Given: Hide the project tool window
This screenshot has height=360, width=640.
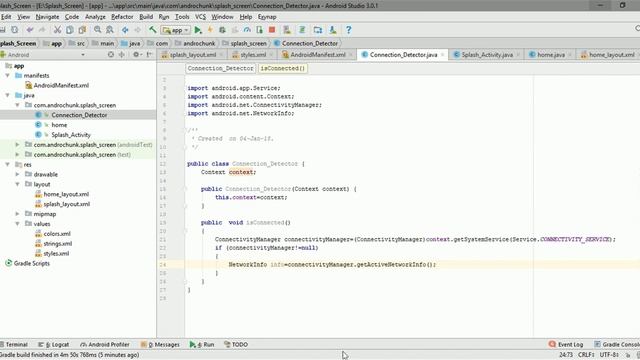Looking at the screenshot, I should pyautogui.click(x=149, y=55).
